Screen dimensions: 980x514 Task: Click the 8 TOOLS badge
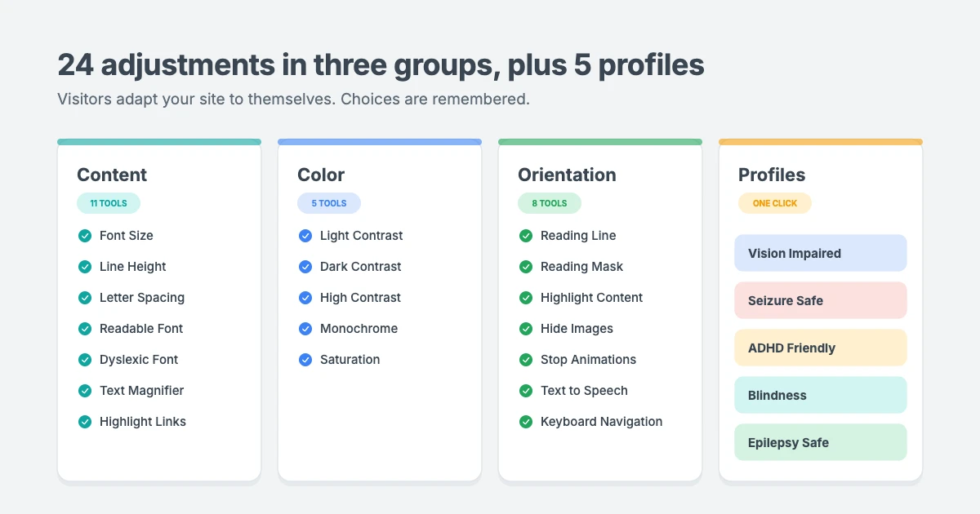(550, 203)
